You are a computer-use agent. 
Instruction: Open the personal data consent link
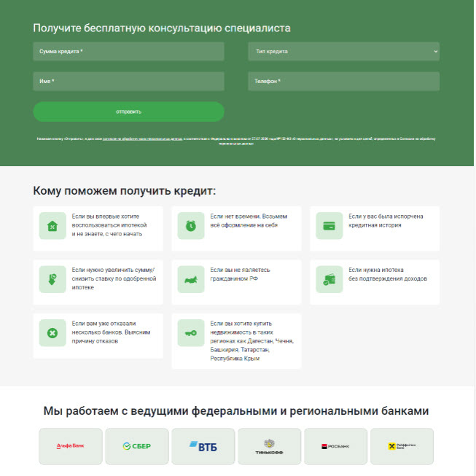pos(142,138)
